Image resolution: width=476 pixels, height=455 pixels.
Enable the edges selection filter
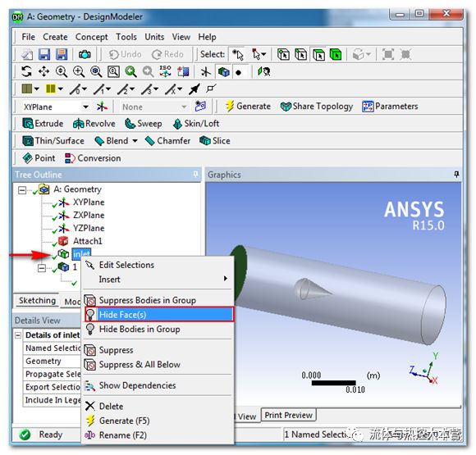[301, 55]
